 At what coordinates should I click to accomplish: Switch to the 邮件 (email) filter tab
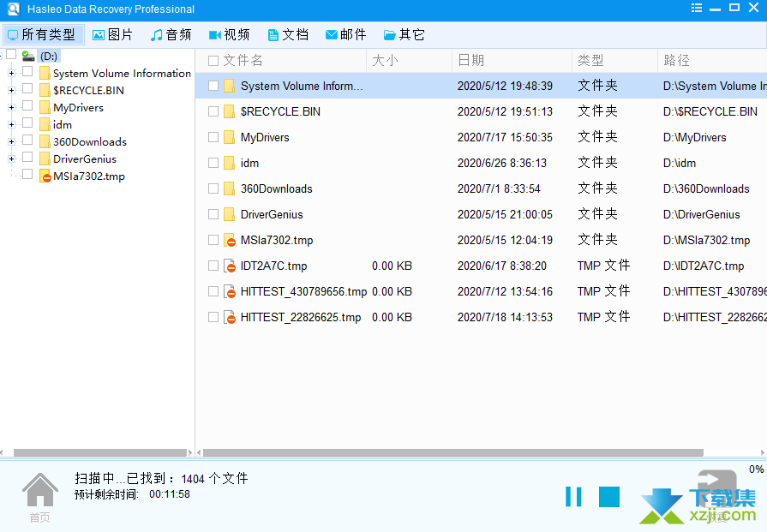[346, 35]
